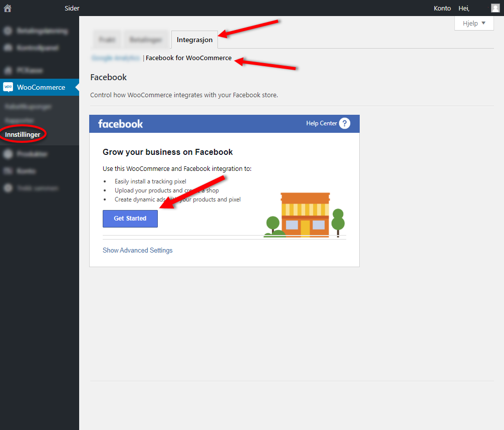Click the user avatar icon
This screenshot has width=504, height=430.
tap(495, 8)
